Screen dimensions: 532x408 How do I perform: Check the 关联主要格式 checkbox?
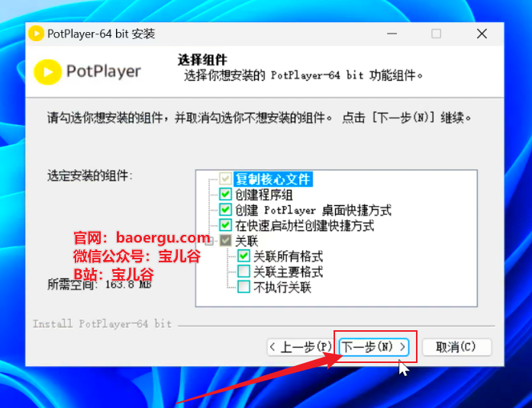[x=243, y=271]
